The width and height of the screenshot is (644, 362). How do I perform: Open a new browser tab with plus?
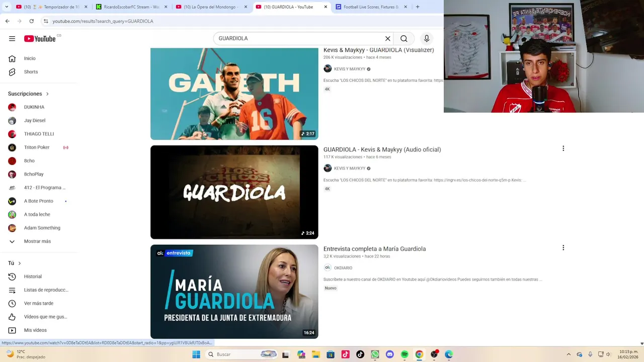[x=418, y=7]
